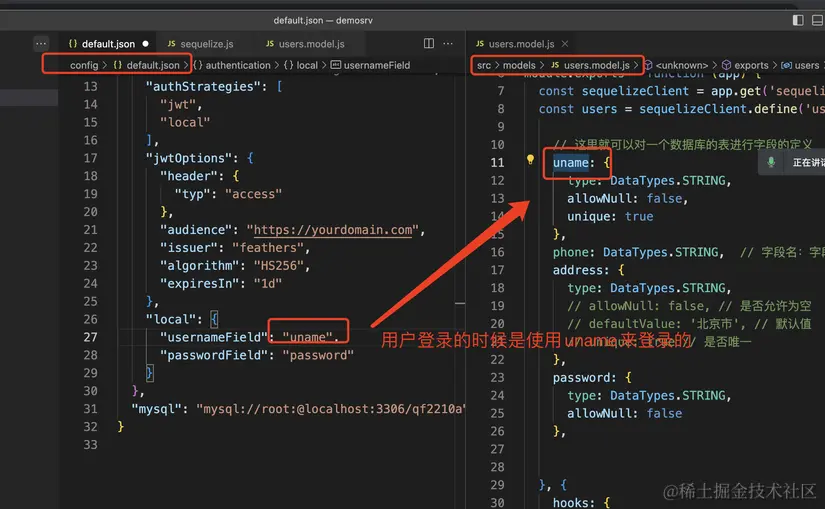Click the "passwordField" key on line 28
Screen dimensions: 825x509
[x=214, y=355]
